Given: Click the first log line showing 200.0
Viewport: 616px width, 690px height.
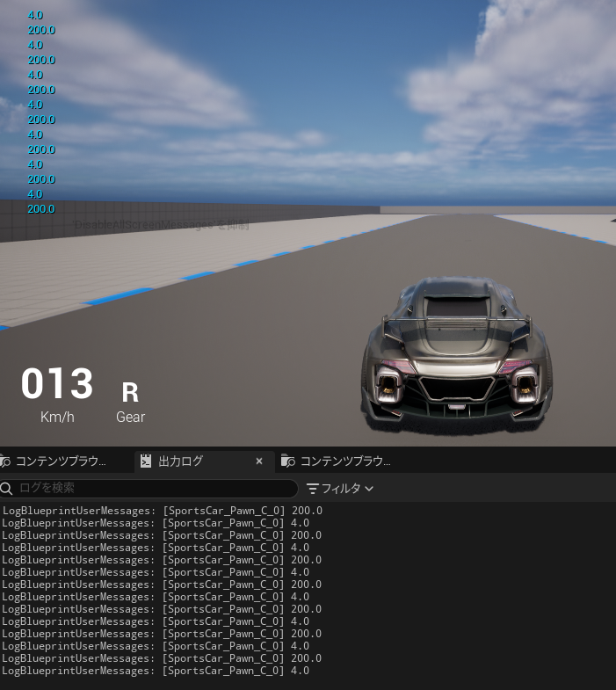Looking at the screenshot, I should point(162,511).
